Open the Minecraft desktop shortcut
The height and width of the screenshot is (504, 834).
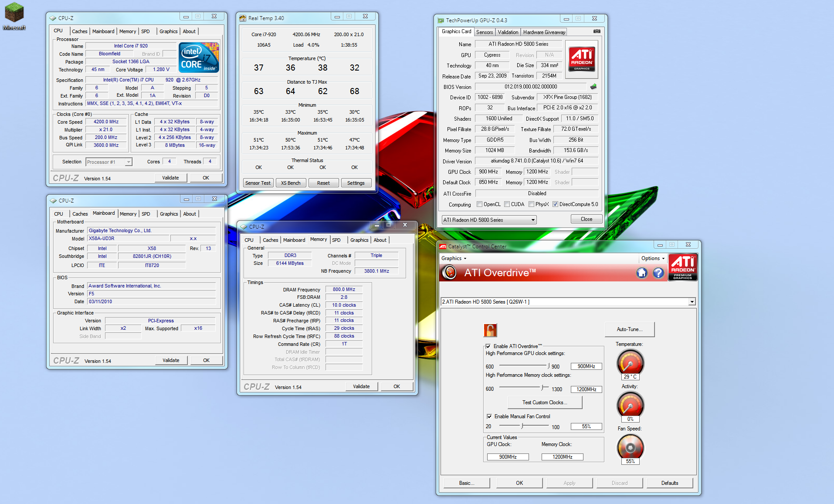pyautogui.click(x=14, y=16)
